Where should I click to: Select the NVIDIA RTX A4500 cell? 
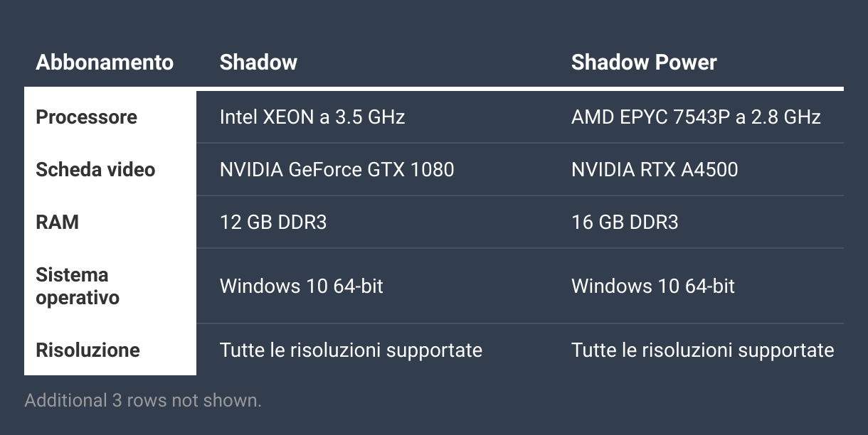pyautogui.click(x=655, y=169)
